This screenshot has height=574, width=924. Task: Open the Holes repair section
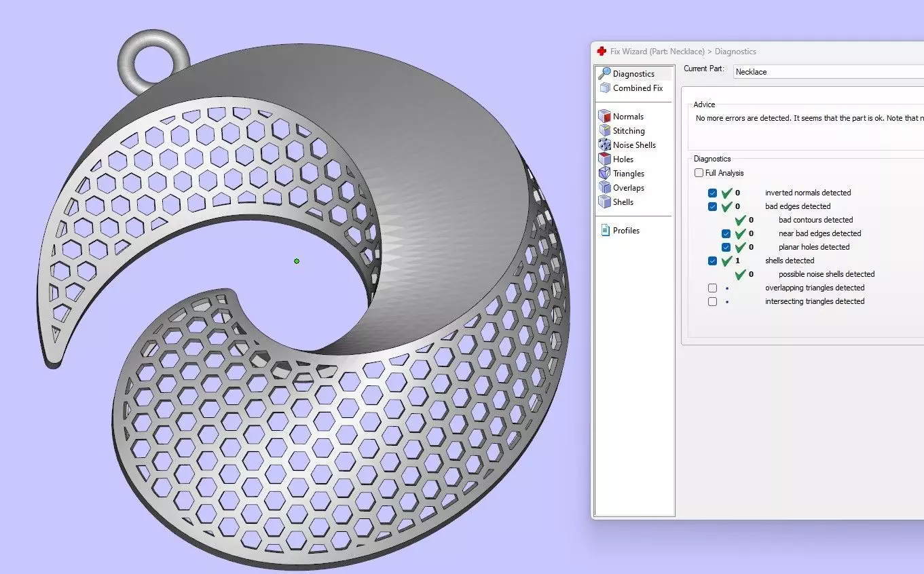coord(616,159)
